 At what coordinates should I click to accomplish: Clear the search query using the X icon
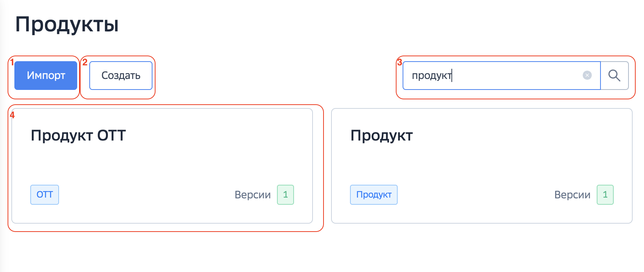point(587,76)
